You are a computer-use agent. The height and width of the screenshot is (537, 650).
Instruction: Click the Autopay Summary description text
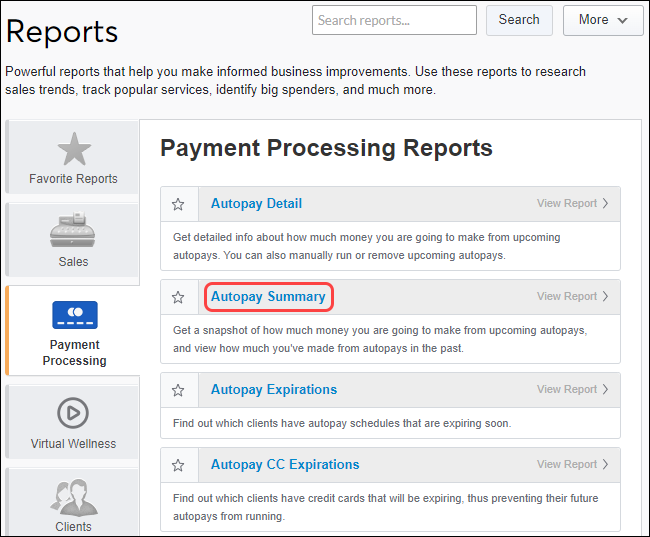[380, 339]
